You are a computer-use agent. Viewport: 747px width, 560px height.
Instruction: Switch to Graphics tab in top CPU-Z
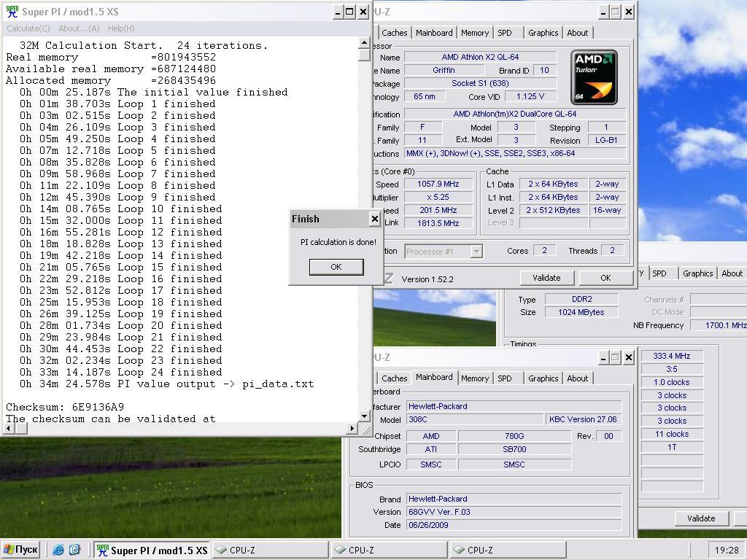(543, 33)
